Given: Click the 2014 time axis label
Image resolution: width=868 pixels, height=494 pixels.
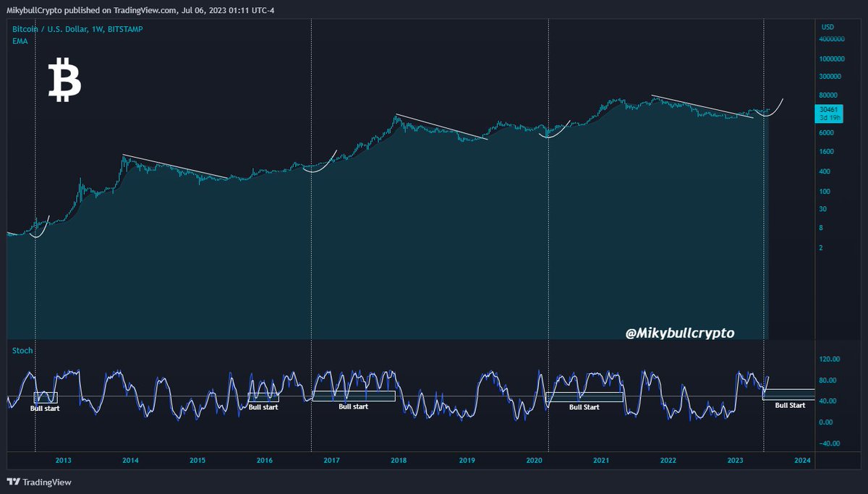Looking at the screenshot, I should (131, 460).
